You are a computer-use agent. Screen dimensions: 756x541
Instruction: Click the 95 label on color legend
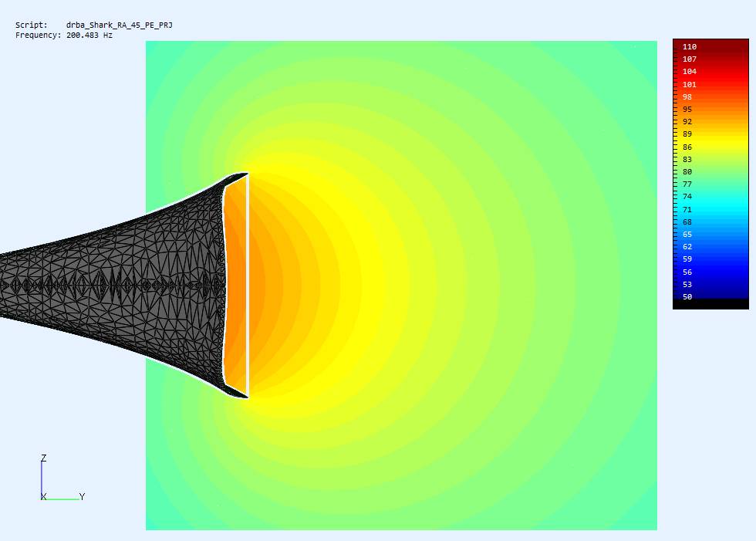[x=687, y=110]
